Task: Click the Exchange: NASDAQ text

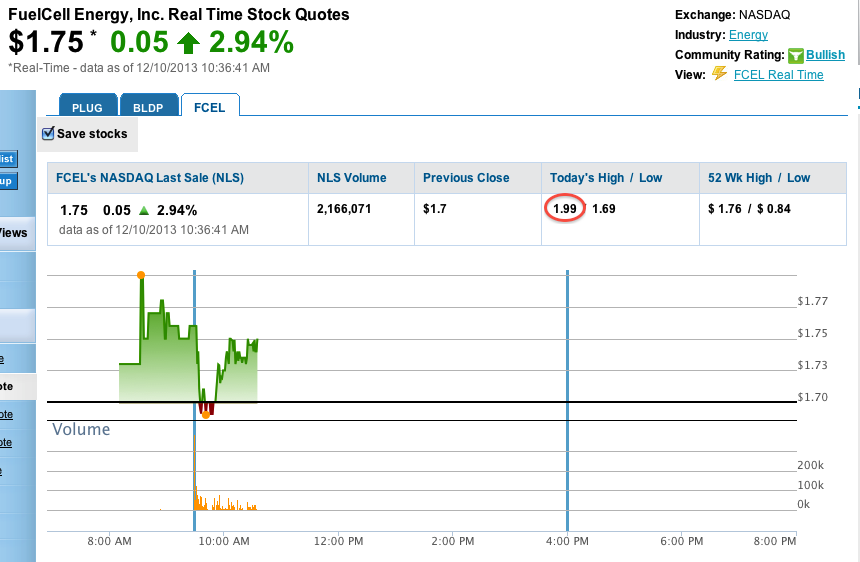Action: coord(732,15)
